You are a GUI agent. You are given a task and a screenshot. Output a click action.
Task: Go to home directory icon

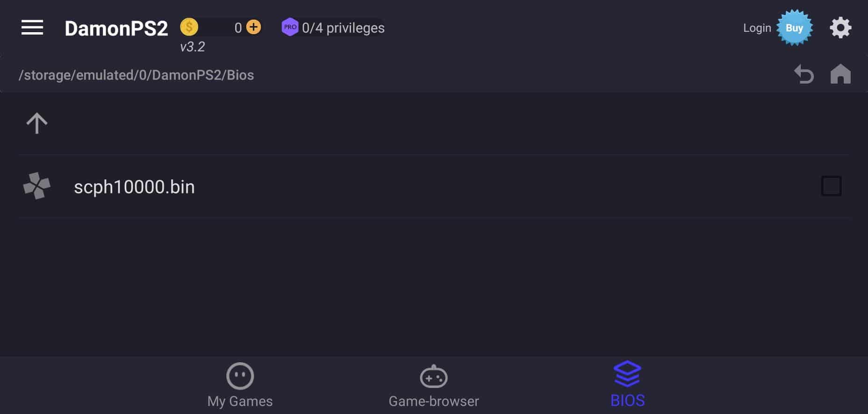[840, 74]
